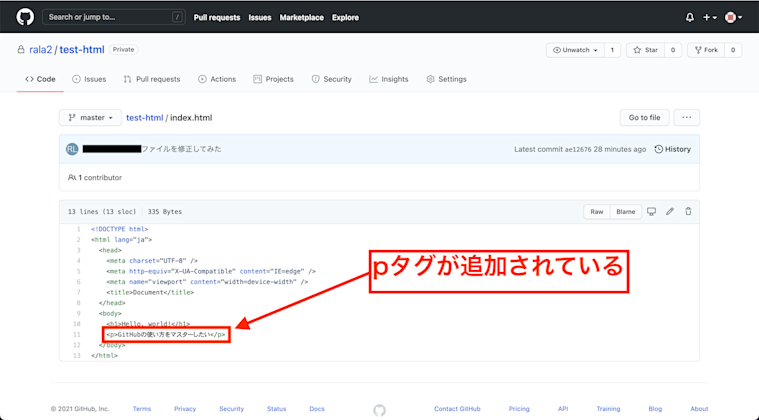Open commit hash ae12676
This screenshot has height=420, width=759.
click(x=578, y=149)
